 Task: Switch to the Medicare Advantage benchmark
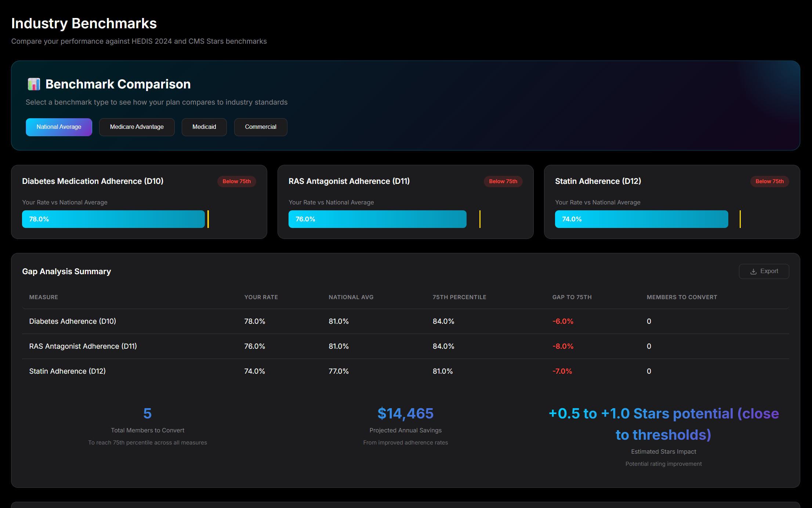click(137, 127)
